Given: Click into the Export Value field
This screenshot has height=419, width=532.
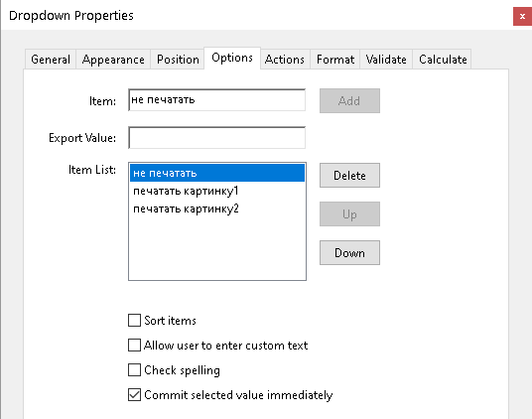Looking at the screenshot, I should (x=216, y=137).
